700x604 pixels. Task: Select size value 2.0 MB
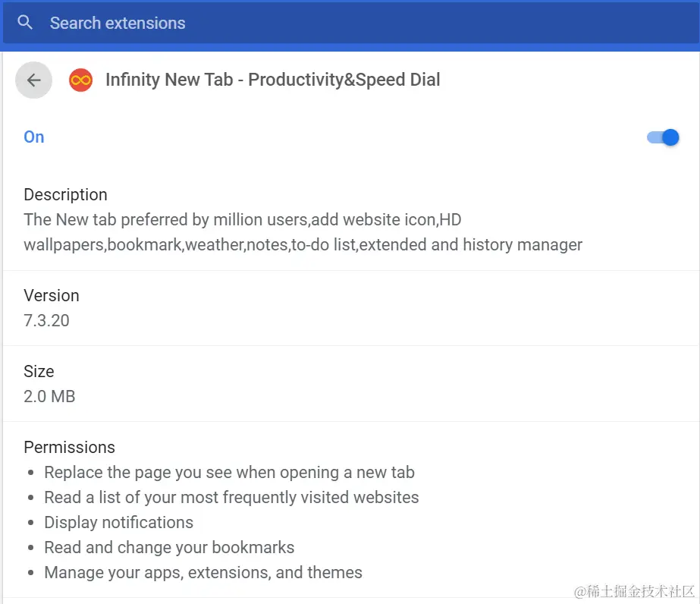49,397
